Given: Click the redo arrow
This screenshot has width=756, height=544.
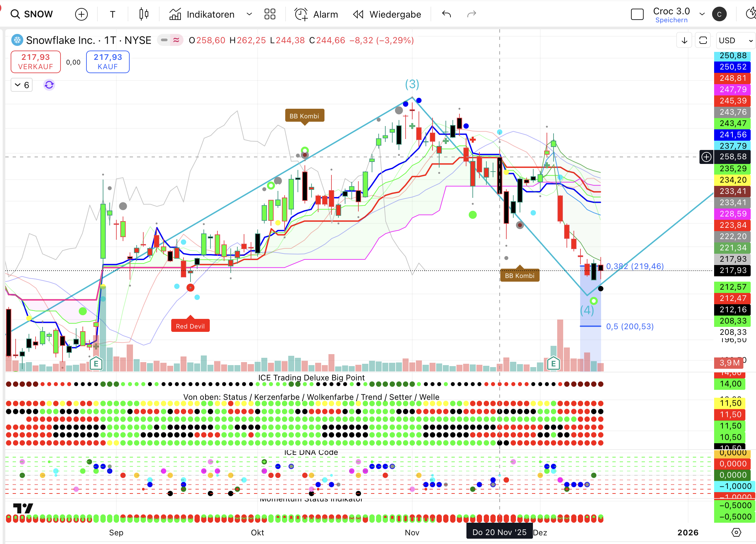Looking at the screenshot, I should [x=471, y=14].
